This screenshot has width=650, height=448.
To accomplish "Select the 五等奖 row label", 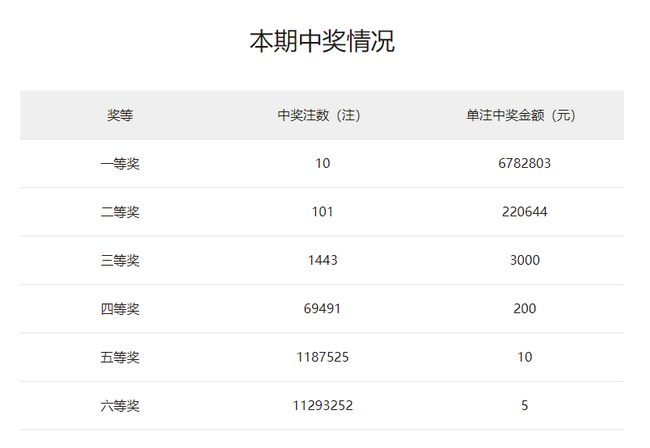I will 120,357.
